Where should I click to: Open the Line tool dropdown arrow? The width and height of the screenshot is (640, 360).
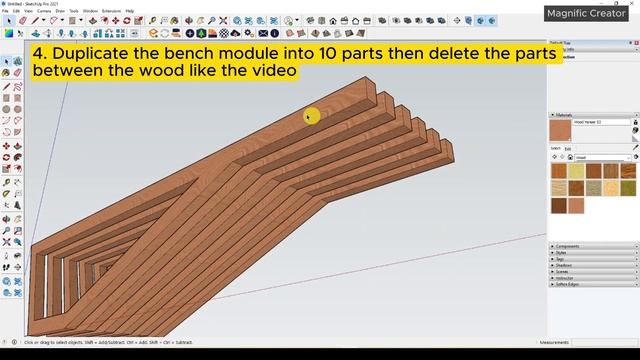click(43, 20)
